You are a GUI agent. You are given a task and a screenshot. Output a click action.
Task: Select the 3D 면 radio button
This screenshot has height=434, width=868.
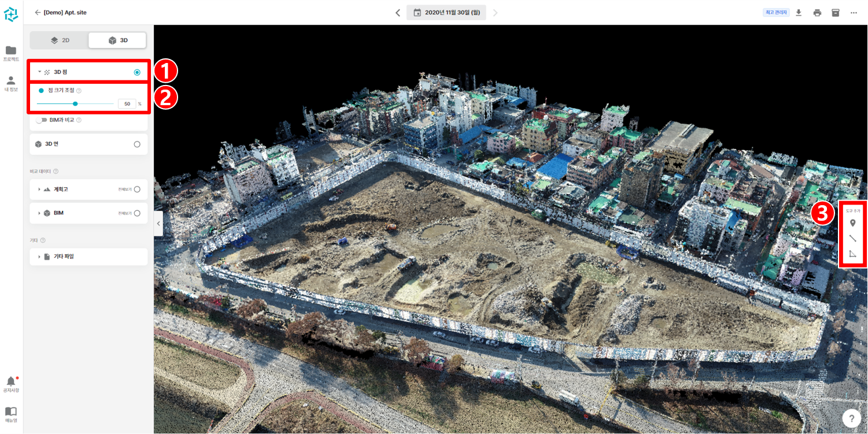coord(137,144)
